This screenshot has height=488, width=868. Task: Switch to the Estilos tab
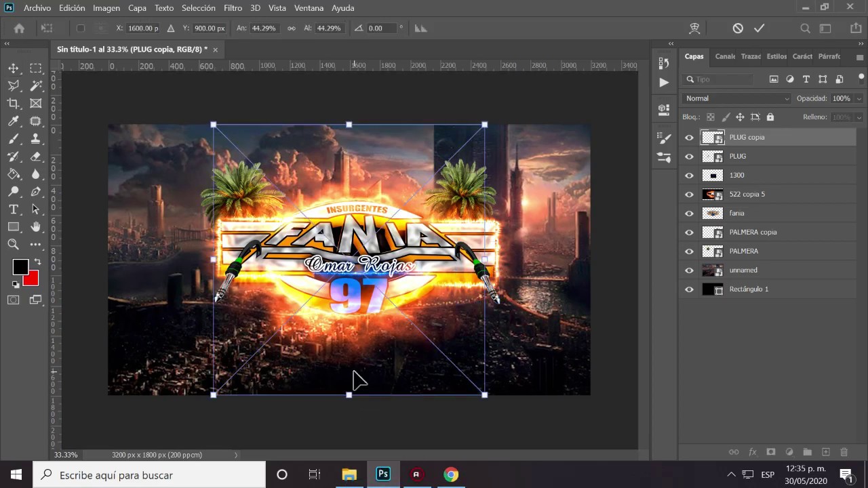pos(776,57)
